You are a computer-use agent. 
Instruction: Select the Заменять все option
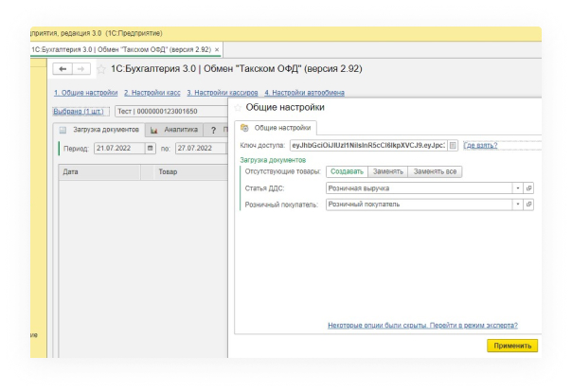point(435,171)
